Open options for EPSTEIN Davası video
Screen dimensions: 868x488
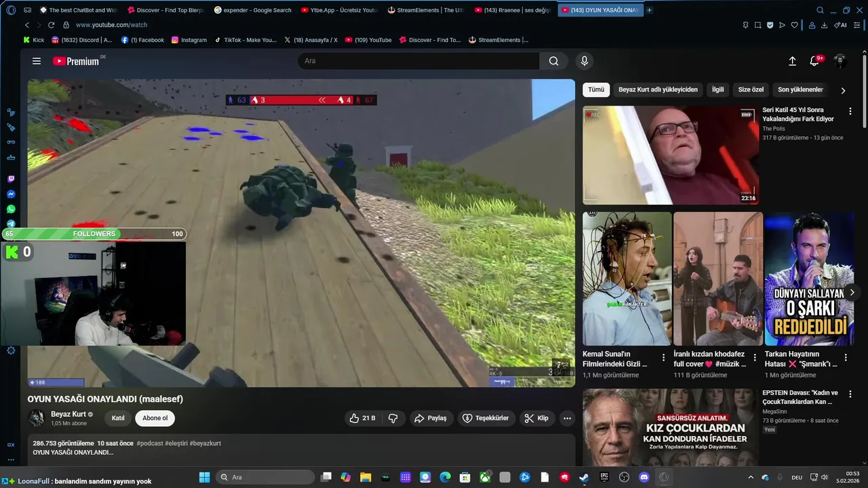coord(850,394)
